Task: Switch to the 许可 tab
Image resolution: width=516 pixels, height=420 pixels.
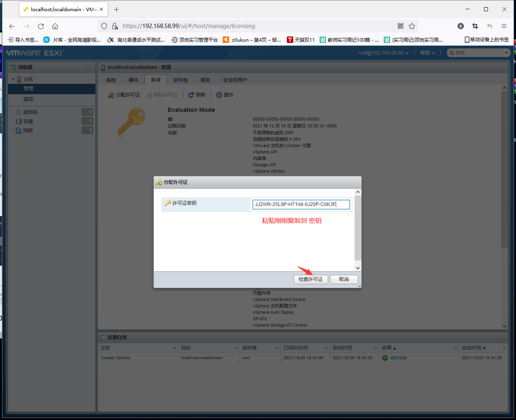Action: click(x=156, y=80)
